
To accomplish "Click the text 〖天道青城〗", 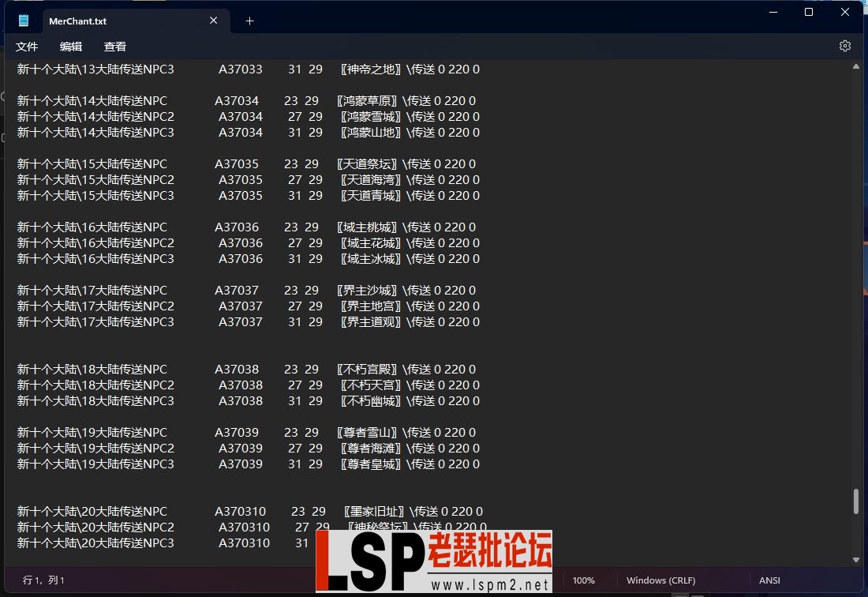I will click(x=371, y=196).
